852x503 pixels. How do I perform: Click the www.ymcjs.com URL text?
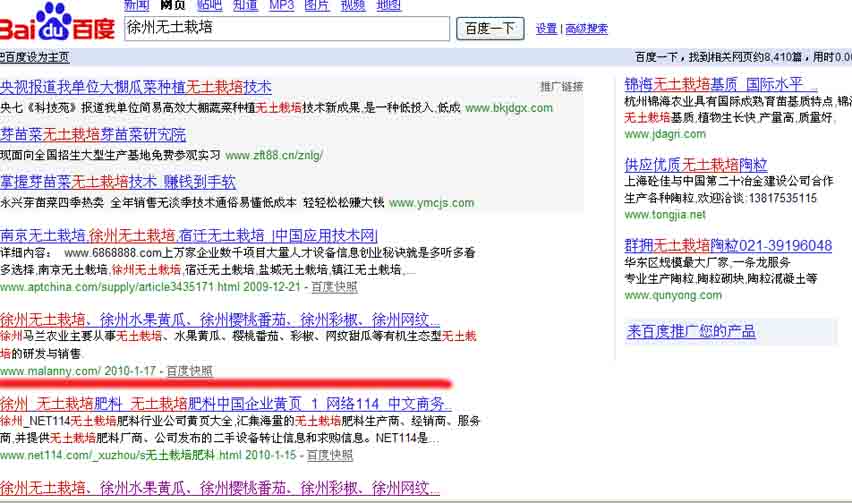431,203
